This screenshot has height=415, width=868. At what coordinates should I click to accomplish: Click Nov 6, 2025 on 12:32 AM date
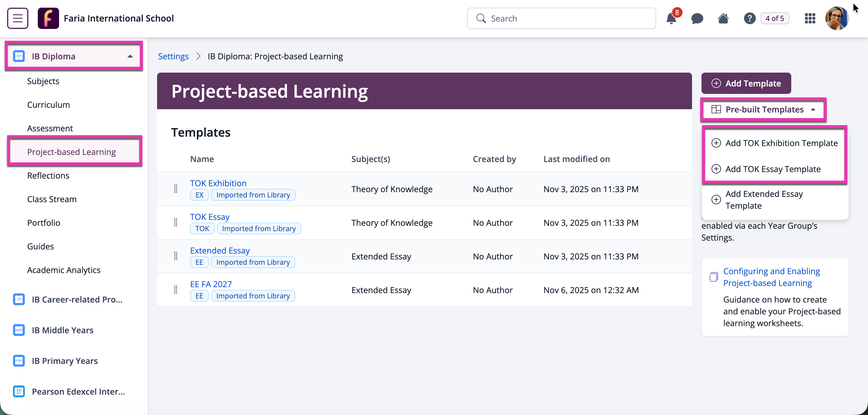[x=591, y=290]
